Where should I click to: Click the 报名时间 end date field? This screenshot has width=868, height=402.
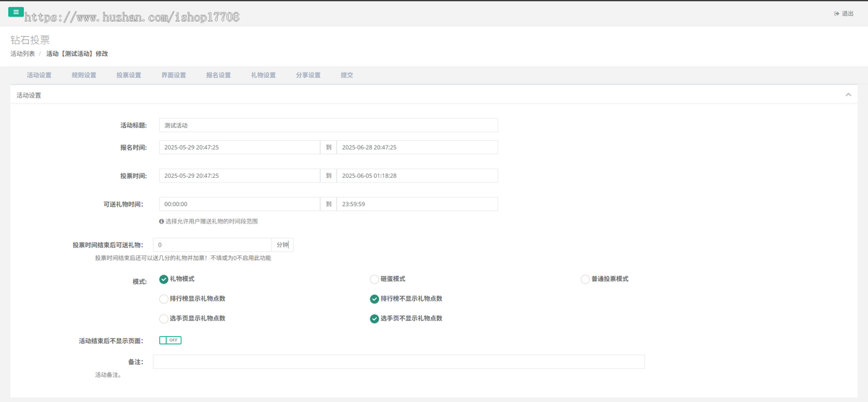click(417, 147)
